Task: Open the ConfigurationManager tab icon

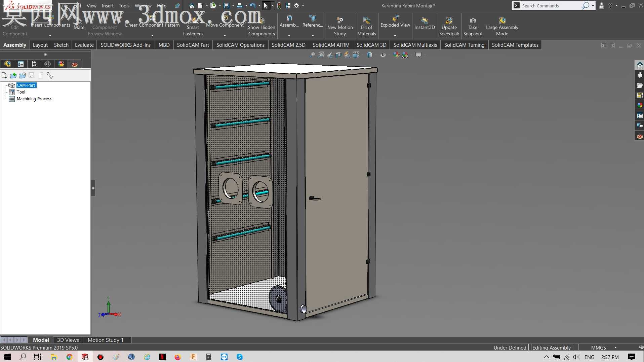Action: click(34, 64)
